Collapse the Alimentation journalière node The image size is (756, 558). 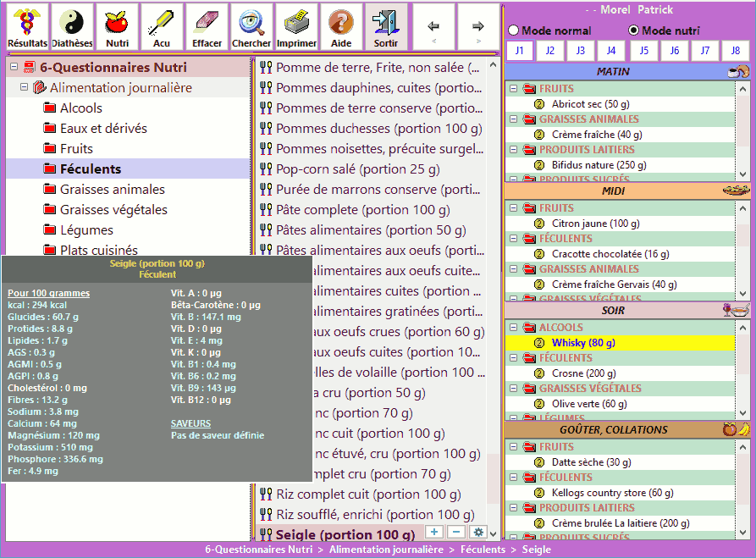click(24, 87)
